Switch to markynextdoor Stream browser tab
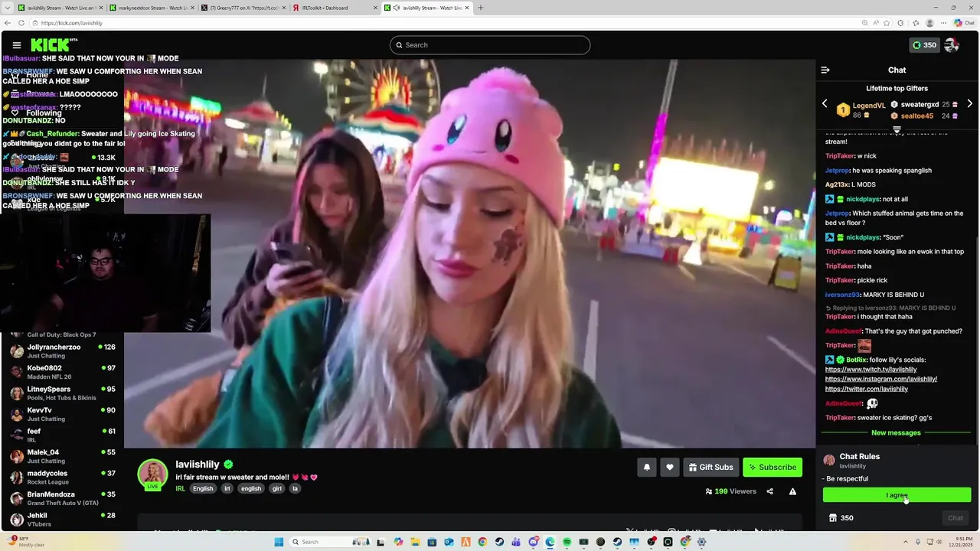This screenshot has width=980, height=551. tap(150, 8)
